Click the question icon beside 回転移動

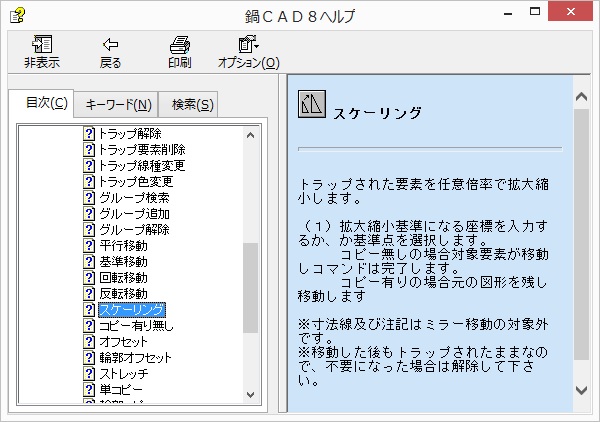click(x=89, y=277)
